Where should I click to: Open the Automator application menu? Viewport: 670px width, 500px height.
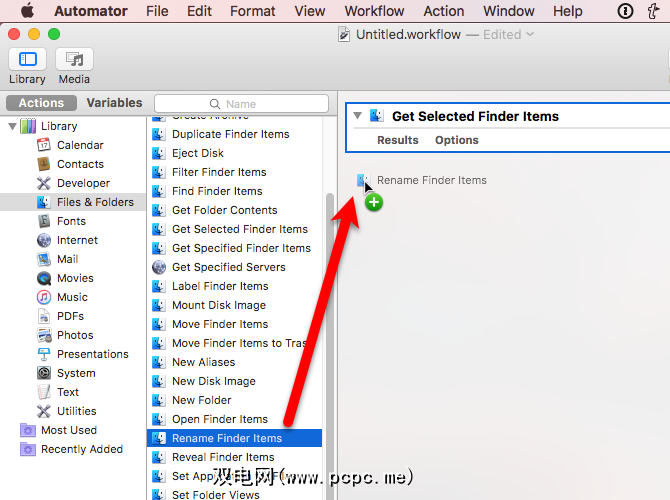(x=91, y=11)
